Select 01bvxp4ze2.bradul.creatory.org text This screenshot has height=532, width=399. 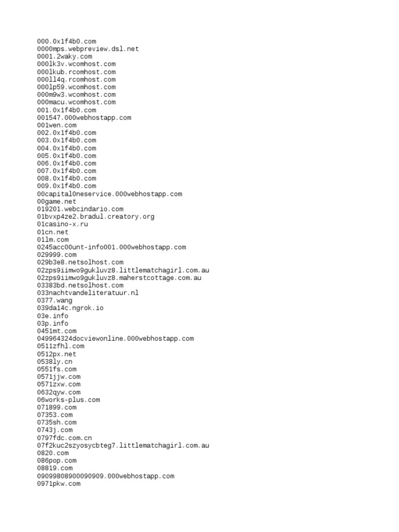[x=96, y=217]
